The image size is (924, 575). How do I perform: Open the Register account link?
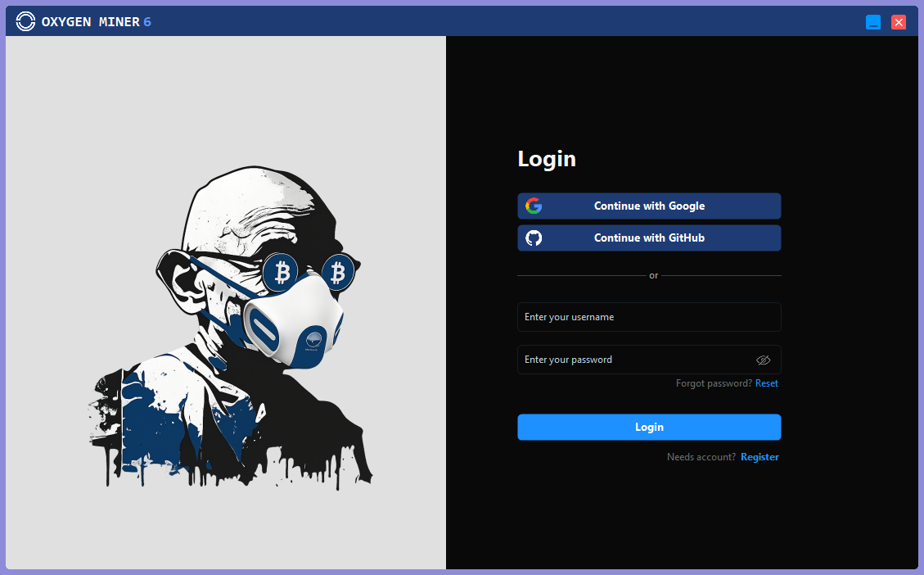point(759,457)
